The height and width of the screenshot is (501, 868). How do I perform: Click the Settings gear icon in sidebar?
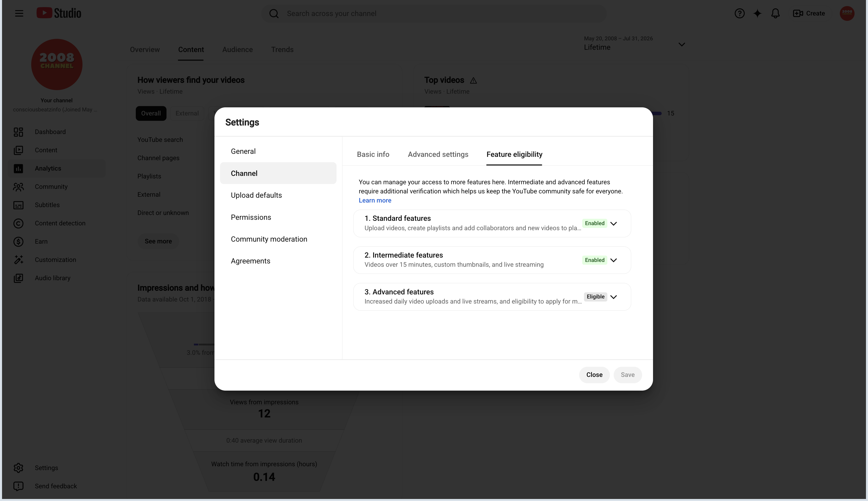click(x=19, y=467)
